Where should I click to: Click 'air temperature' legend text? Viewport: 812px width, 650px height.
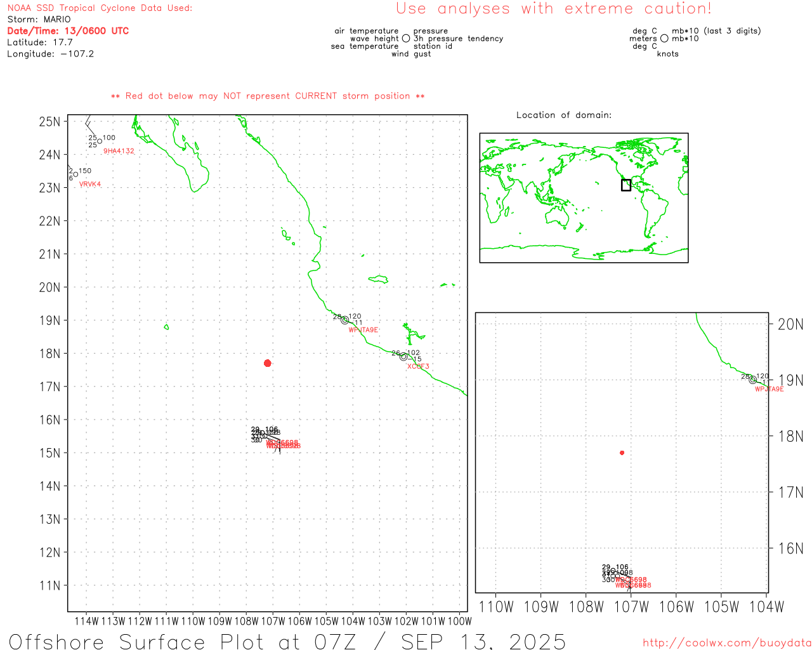pos(367,31)
